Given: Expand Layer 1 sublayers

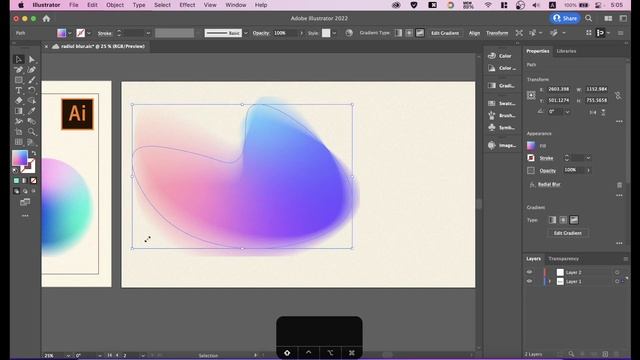Looking at the screenshot, I should (550, 282).
